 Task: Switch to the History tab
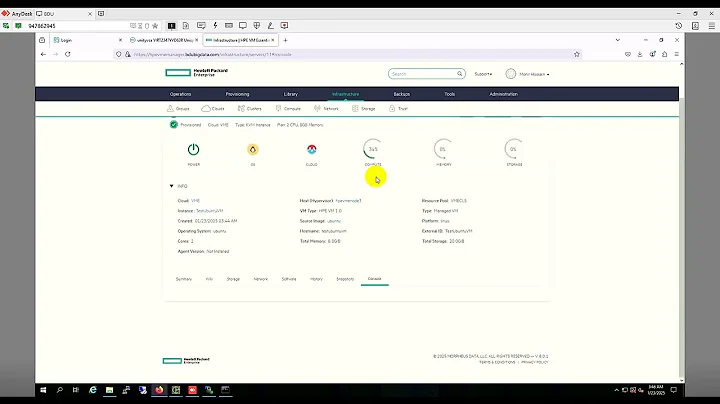click(316, 279)
